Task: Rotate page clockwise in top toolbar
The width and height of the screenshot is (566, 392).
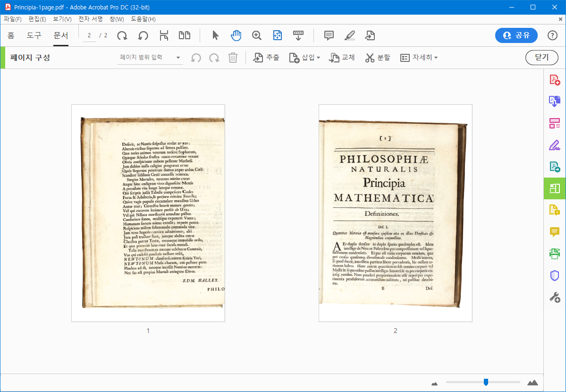Action: tap(122, 35)
